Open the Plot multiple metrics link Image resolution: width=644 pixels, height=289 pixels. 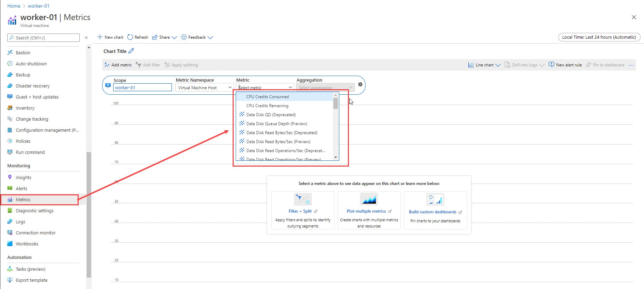tap(366, 211)
